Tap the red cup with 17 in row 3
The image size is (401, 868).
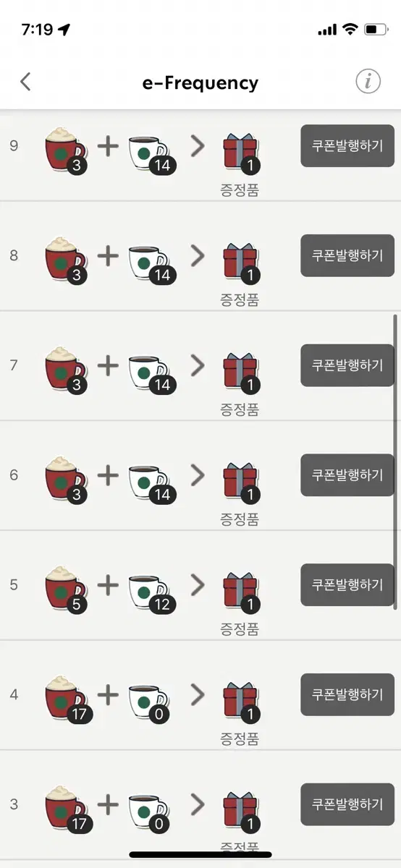(67, 809)
